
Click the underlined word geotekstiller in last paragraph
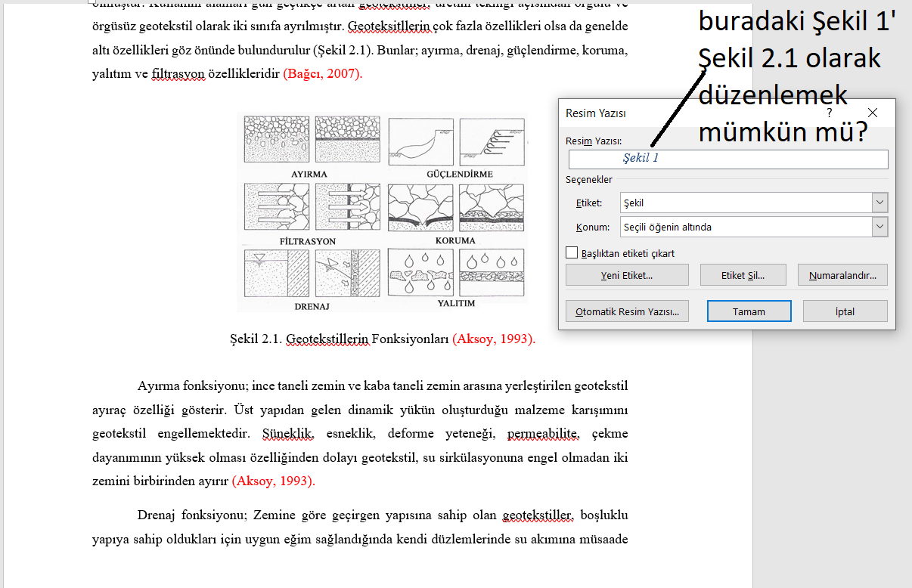pyautogui.click(x=539, y=516)
